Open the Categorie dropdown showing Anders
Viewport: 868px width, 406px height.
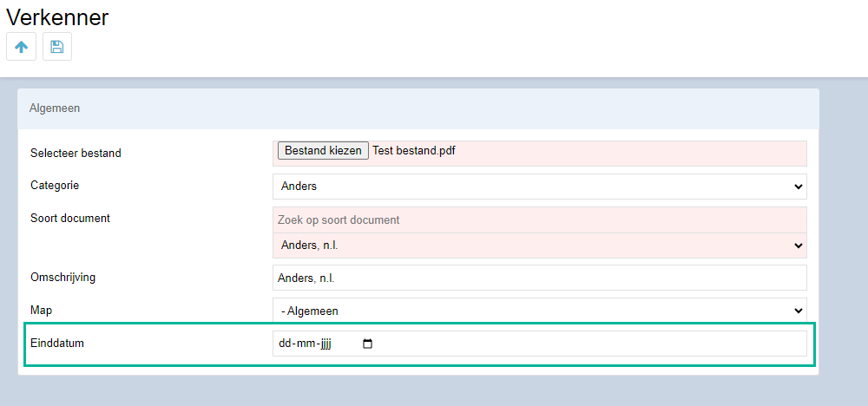(x=540, y=187)
